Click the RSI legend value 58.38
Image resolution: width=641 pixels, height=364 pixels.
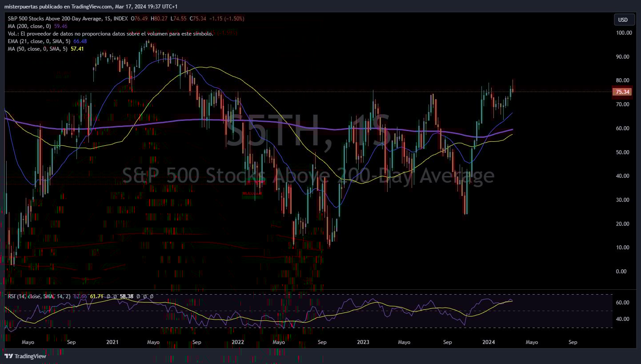click(127, 296)
